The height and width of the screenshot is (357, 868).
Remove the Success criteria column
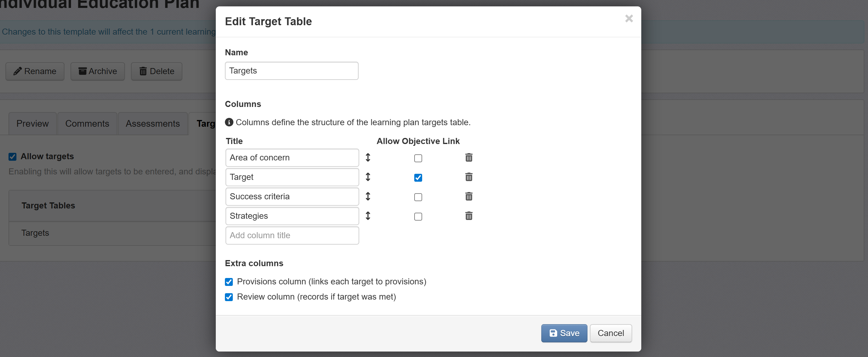[469, 196]
